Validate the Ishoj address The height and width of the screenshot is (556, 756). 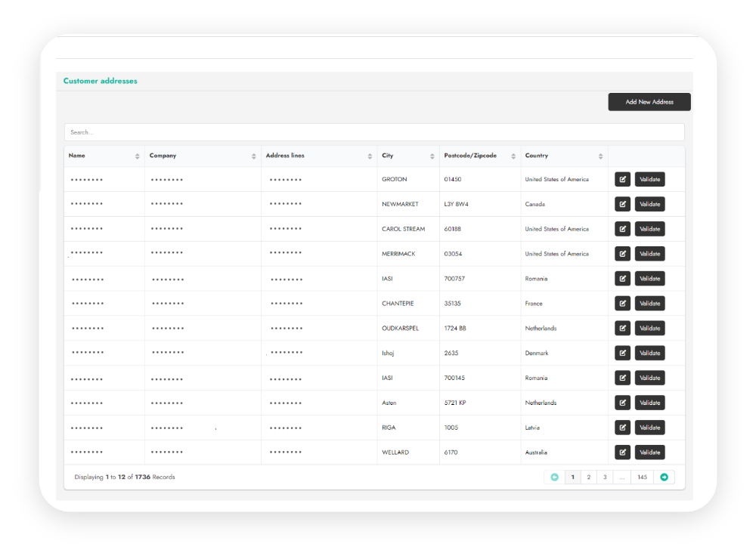click(650, 353)
